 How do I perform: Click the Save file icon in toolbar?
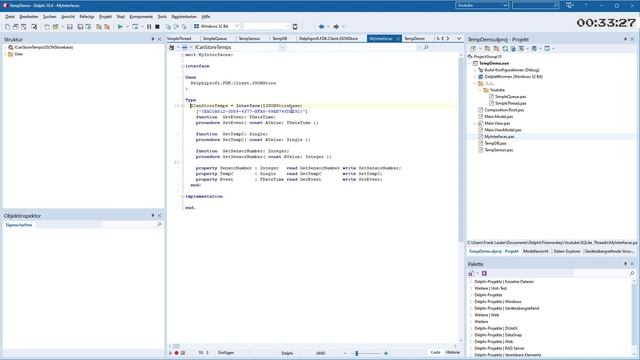click(70, 27)
